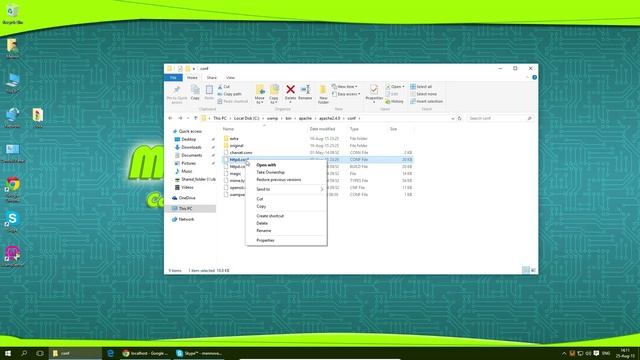
Task: Click the Pin to Quick access ribbon icon
Action: [177, 94]
